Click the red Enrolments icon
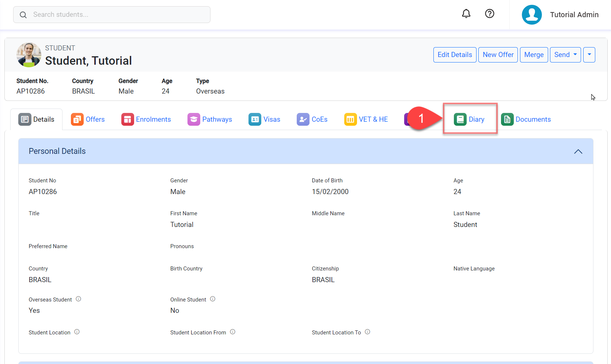Screen dimensions: 611x364 (128, 120)
